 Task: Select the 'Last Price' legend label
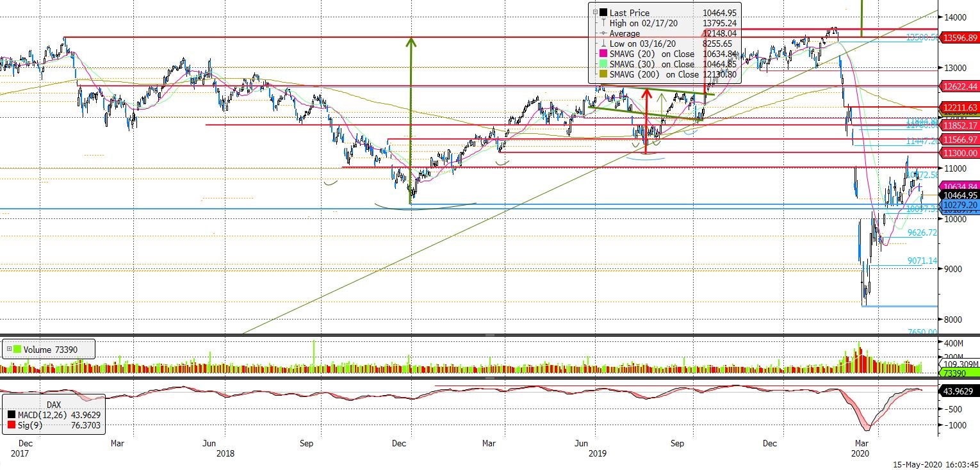[x=629, y=13]
